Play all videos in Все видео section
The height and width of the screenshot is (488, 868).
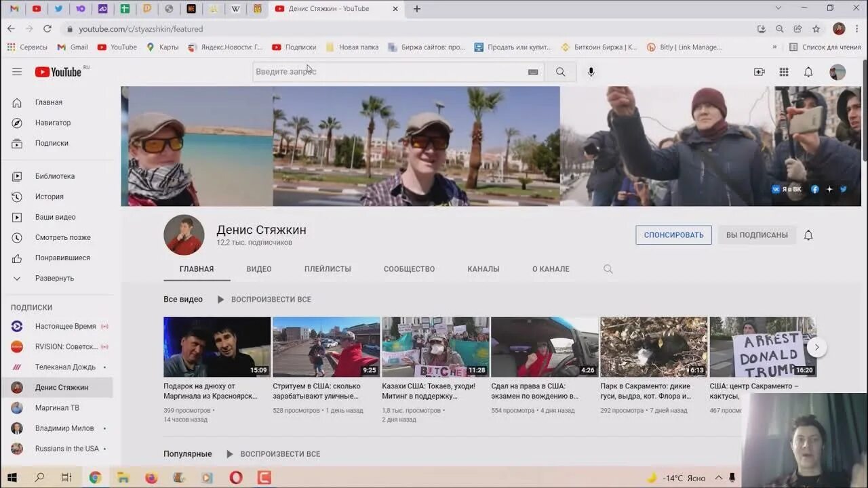(x=264, y=299)
